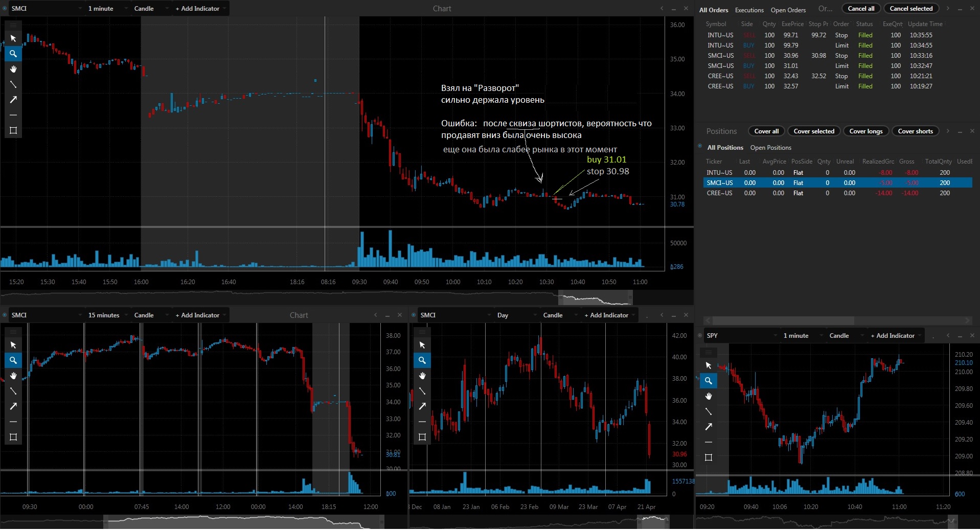Choose hand pan tool in 1 minute chart

pos(13,69)
